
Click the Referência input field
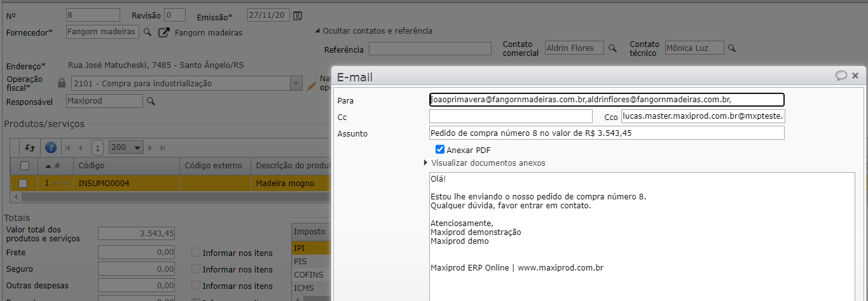coord(430,49)
